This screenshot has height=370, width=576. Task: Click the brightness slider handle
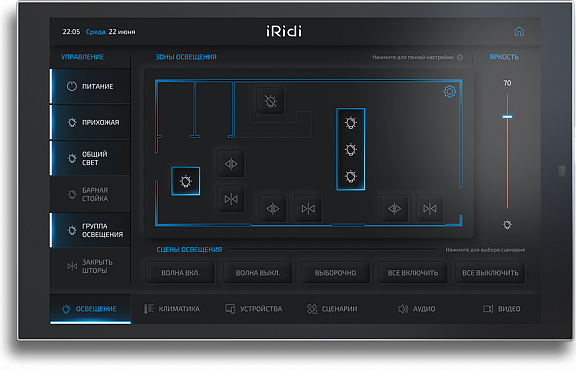pos(507,117)
